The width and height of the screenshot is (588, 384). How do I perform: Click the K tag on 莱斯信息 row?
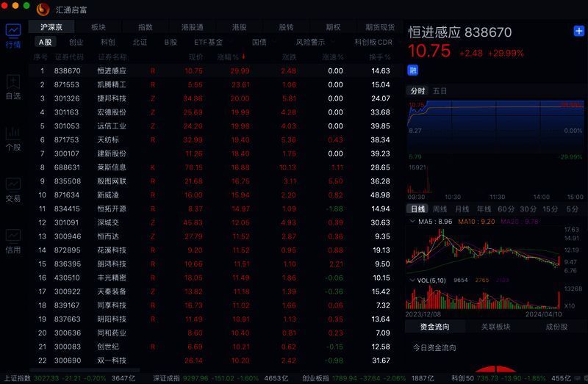[x=153, y=167]
